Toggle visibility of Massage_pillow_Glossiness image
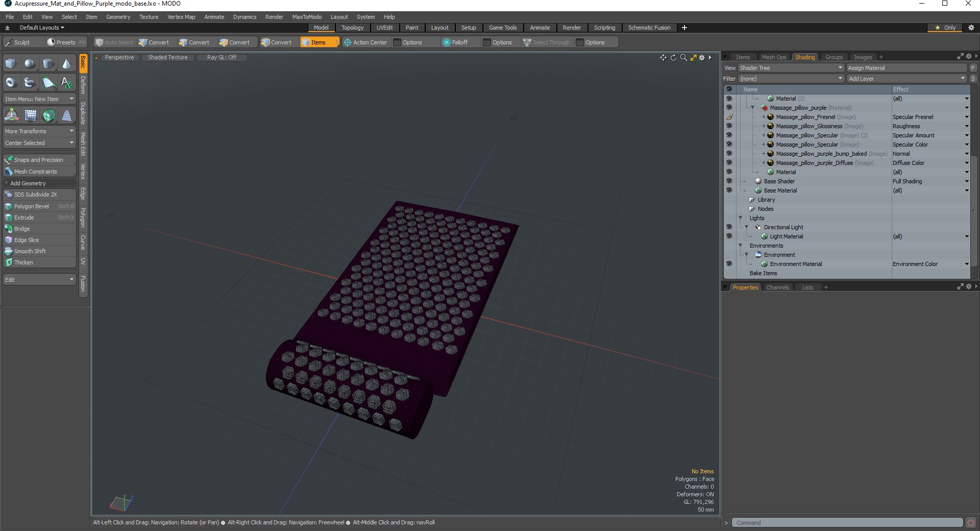Viewport: 980px width, 531px height. tap(729, 126)
